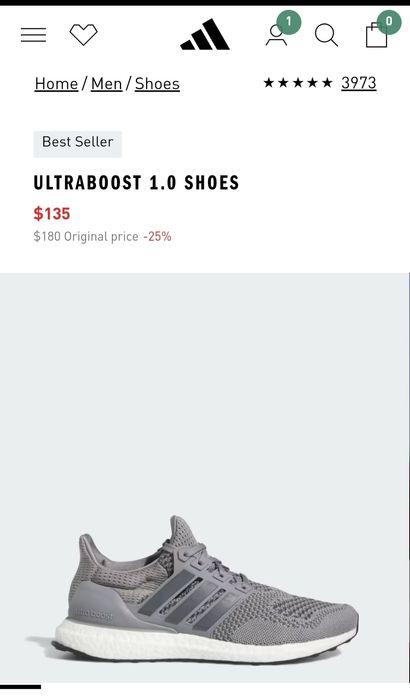The width and height of the screenshot is (410, 699).
Task: View the 3973 reviews link
Action: click(x=359, y=83)
